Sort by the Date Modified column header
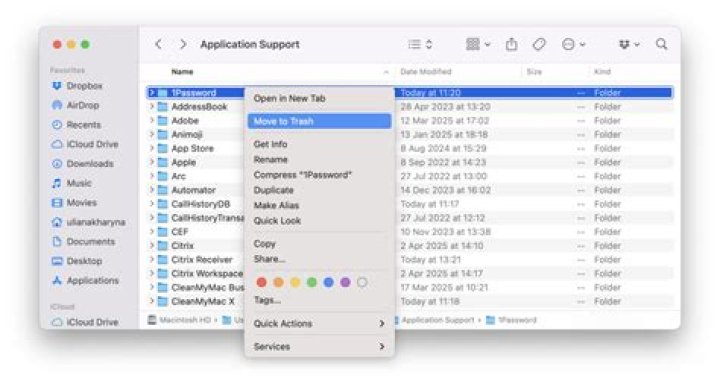Viewport: 720px width, 381px height. point(426,72)
